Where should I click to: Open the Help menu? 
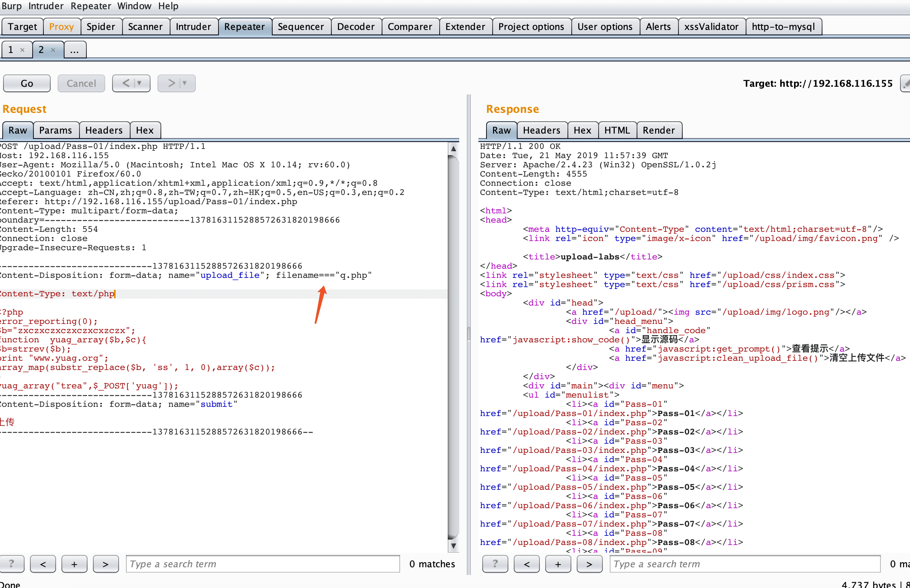click(x=168, y=6)
